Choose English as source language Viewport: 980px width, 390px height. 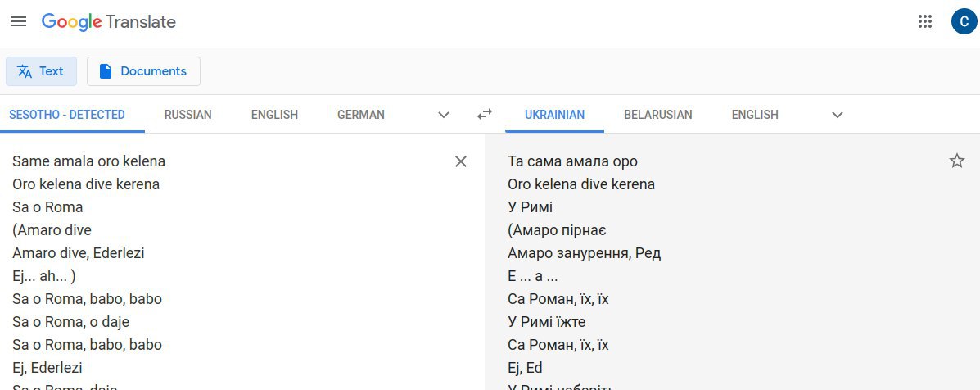click(x=274, y=115)
